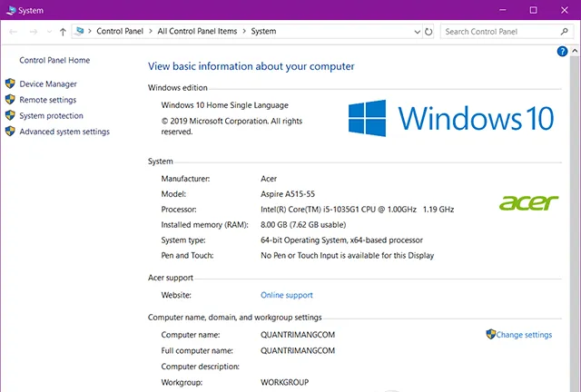Click the Back arrow in navigation bar
Screen dimensions: 581x392
12,32
